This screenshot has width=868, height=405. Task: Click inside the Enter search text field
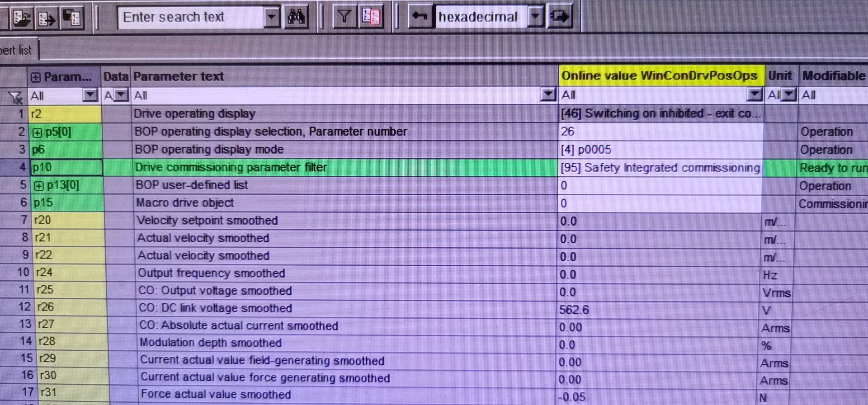pyautogui.click(x=191, y=17)
